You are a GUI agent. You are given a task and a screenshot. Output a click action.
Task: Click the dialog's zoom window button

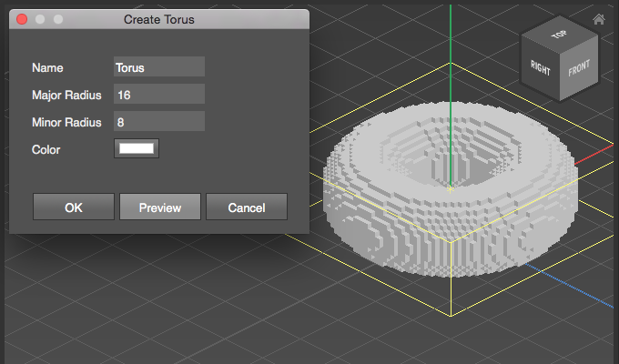tap(58, 19)
